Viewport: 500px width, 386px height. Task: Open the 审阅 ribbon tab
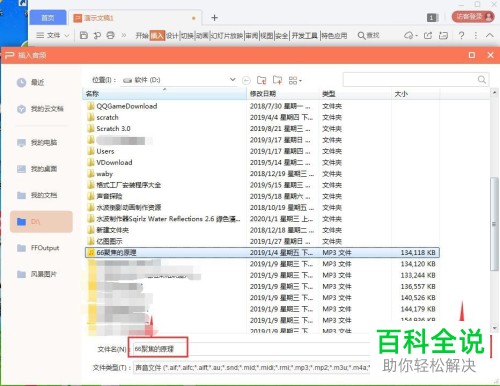(x=252, y=35)
